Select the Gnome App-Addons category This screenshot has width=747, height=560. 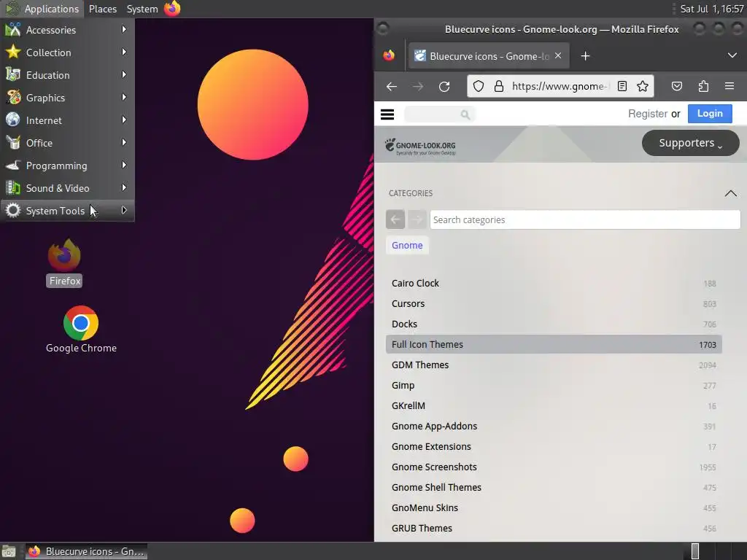(554, 426)
